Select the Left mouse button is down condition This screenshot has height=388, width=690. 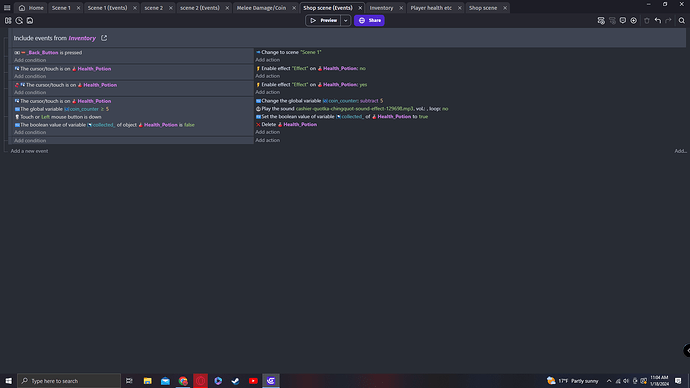pyautogui.click(x=58, y=117)
